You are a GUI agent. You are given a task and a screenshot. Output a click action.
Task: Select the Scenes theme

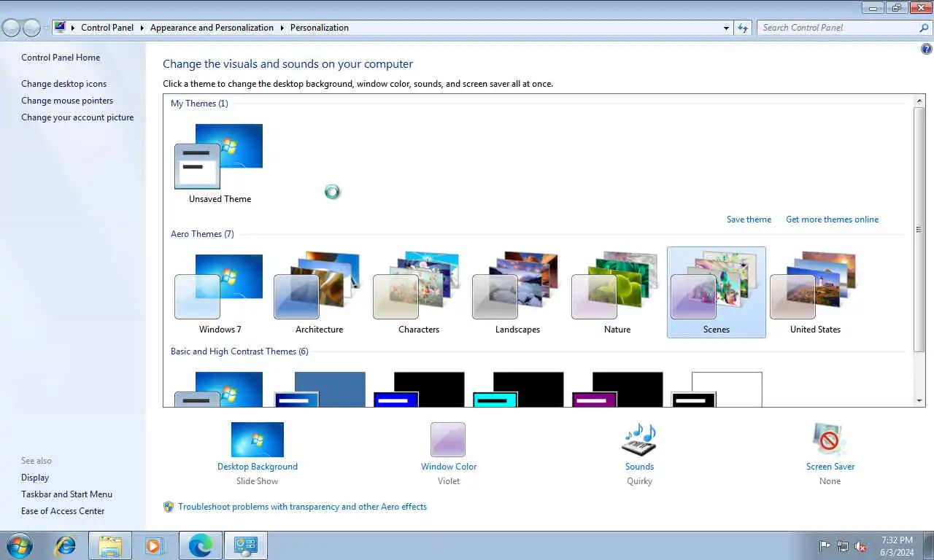[717, 292]
